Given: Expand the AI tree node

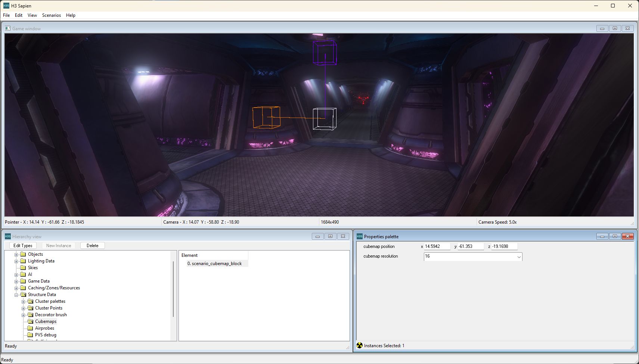Looking at the screenshot, I should [16, 275].
